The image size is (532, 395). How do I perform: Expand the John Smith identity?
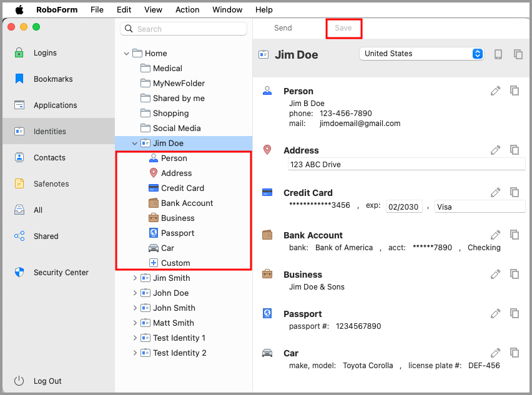pyautogui.click(x=135, y=308)
